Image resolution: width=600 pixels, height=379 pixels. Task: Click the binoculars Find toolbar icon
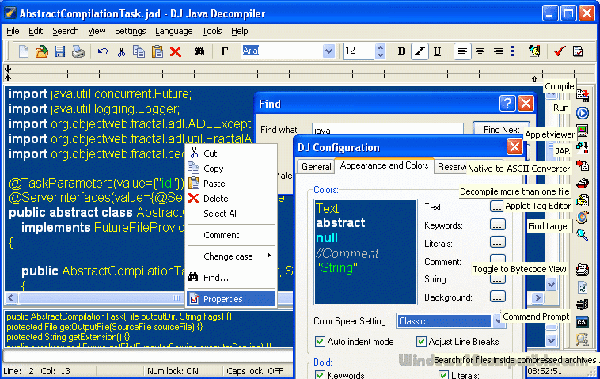(199, 51)
